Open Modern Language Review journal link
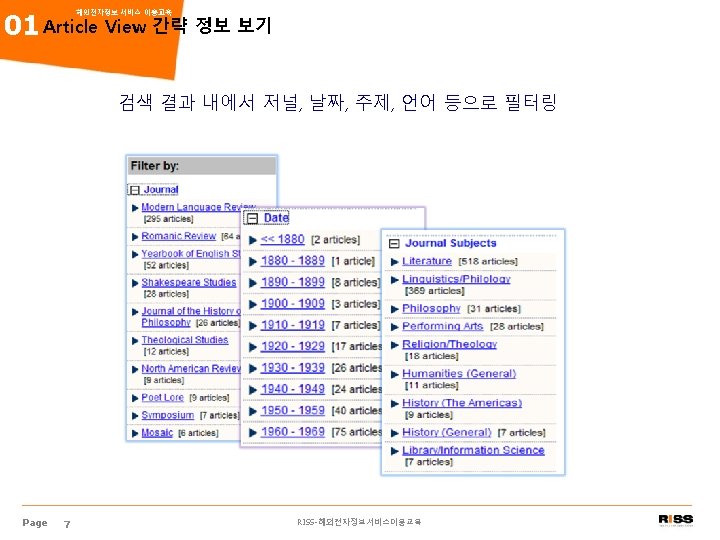720x540 pixels. (198, 207)
